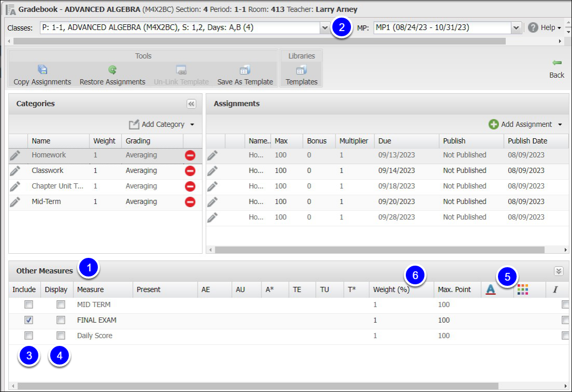572x392 pixels.
Task: Click the Copy Assignments icon
Action: [x=42, y=69]
